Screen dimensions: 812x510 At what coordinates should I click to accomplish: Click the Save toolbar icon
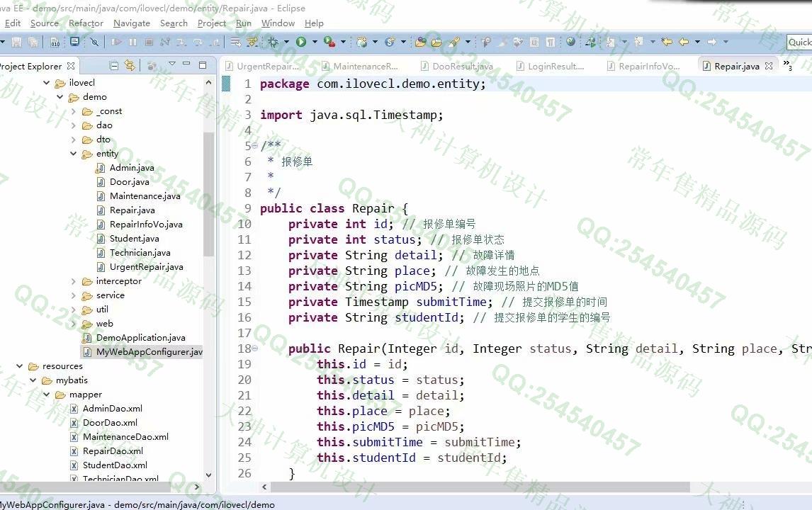tap(16, 42)
